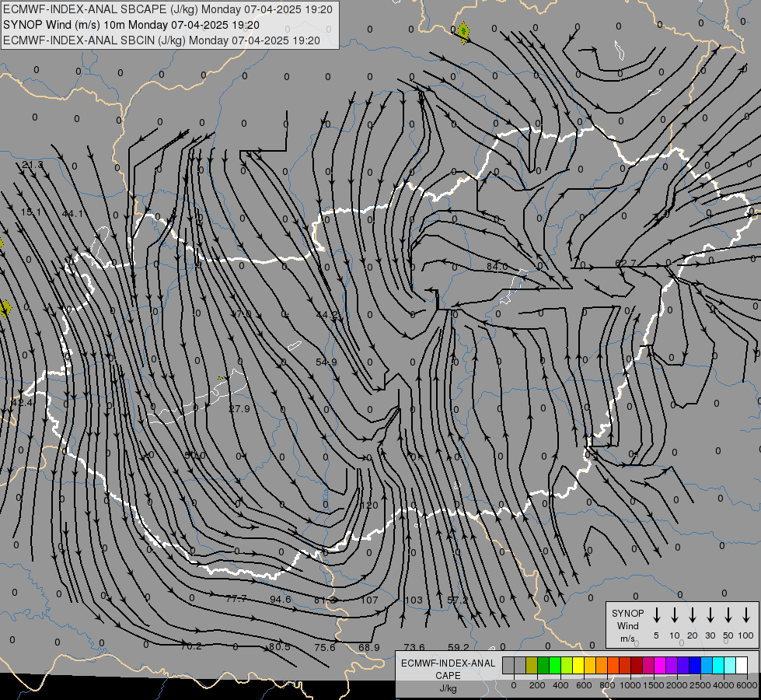This screenshot has height=700, width=761.
Task: Click the 42.4 value on the left side
Action: (x=21, y=402)
